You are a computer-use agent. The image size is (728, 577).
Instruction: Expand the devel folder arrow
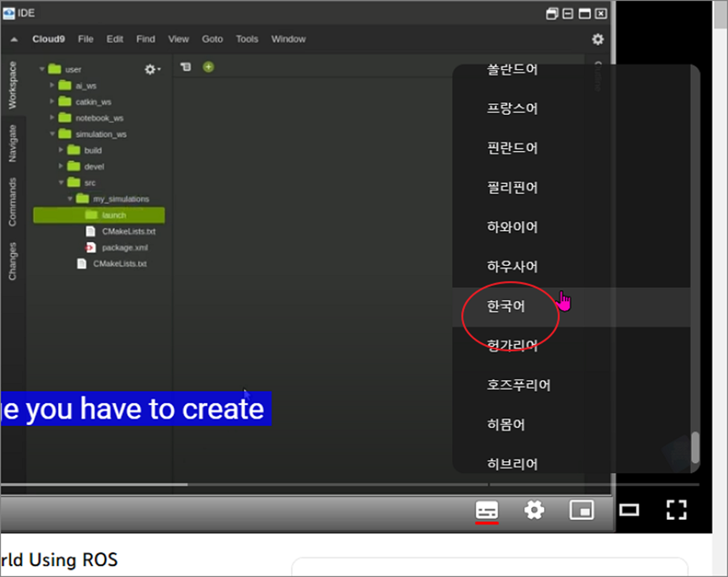[61, 167]
